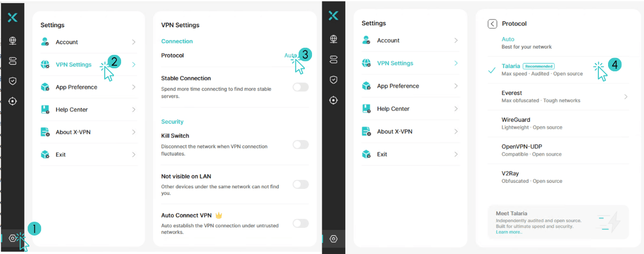Open the gear settings icon marked with number 1

click(13, 238)
